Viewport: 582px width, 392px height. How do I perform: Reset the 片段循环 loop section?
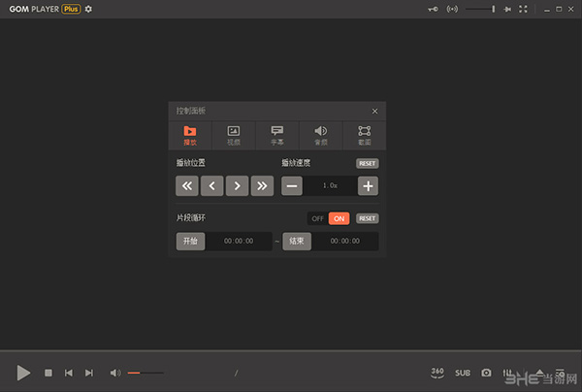(368, 218)
